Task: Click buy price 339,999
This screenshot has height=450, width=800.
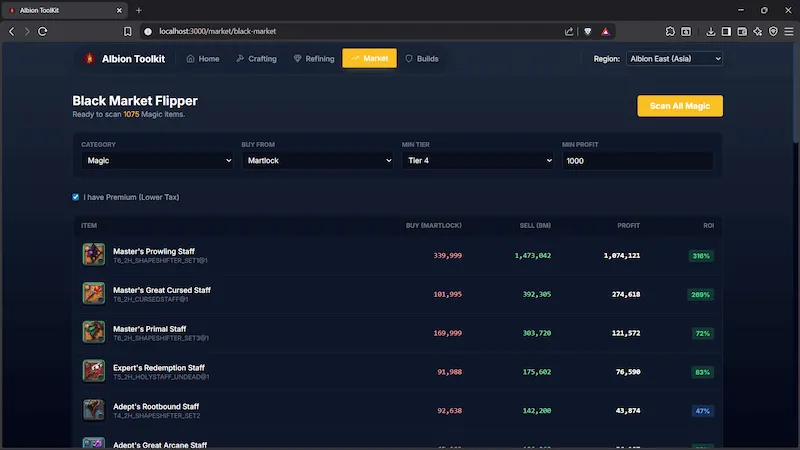Action: click(447, 256)
